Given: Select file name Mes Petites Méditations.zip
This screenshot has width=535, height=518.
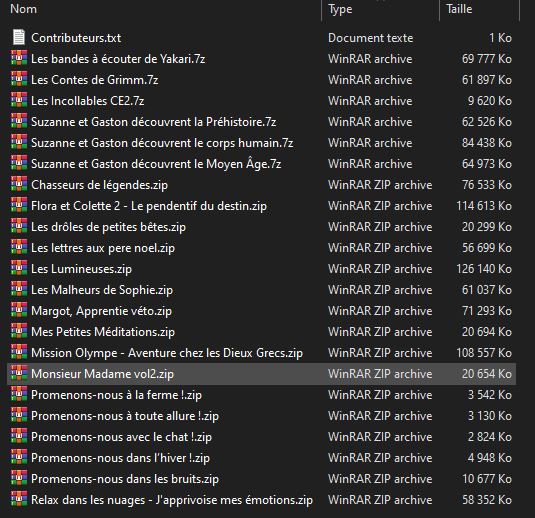Looking at the screenshot, I should [x=103, y=332].
